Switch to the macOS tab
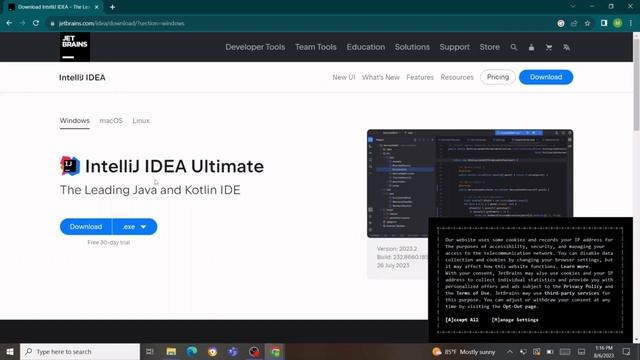640x360 pixels. 111,121
